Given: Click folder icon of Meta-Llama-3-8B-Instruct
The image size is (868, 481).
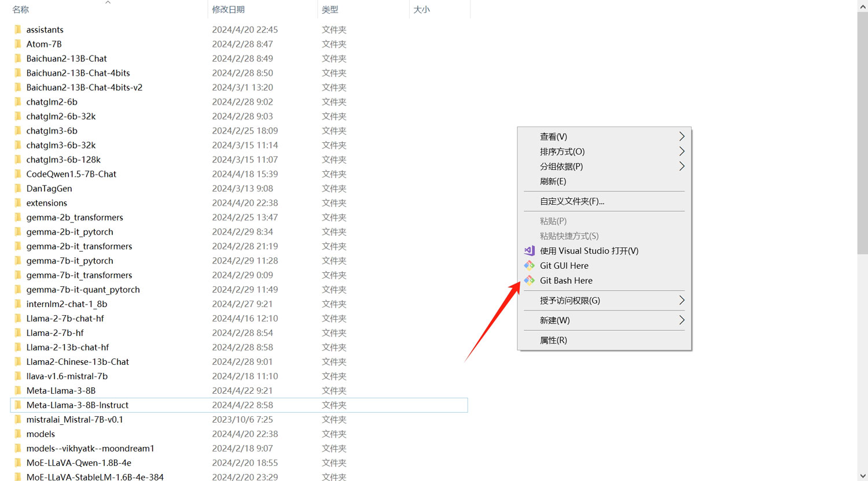Looking at the screenshot, I should point(18,405).
